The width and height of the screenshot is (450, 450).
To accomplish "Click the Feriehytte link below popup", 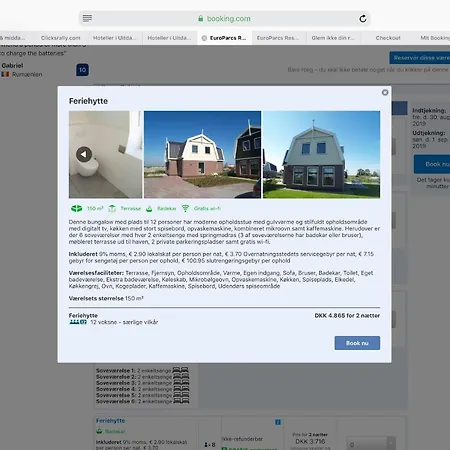I will point(110,421).
